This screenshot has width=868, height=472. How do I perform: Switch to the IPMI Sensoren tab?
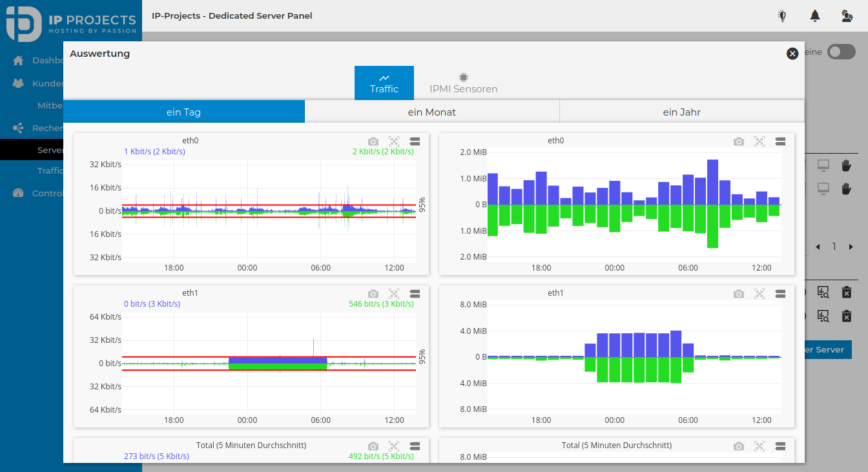coord(463,83)
